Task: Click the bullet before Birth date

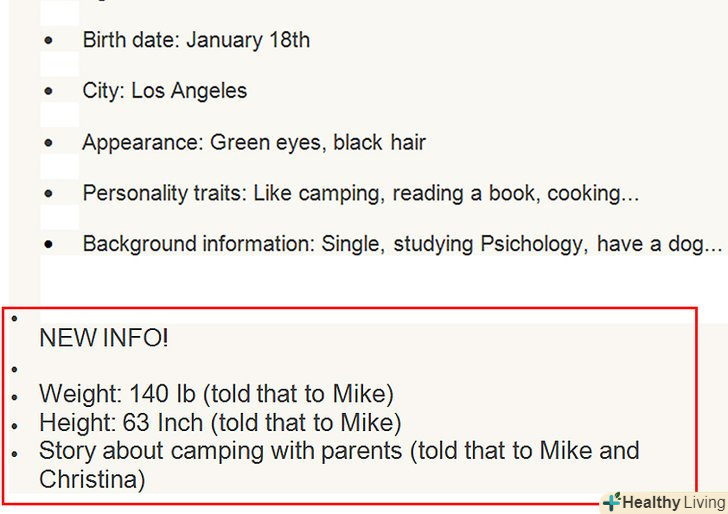Action: pos(49,40)
